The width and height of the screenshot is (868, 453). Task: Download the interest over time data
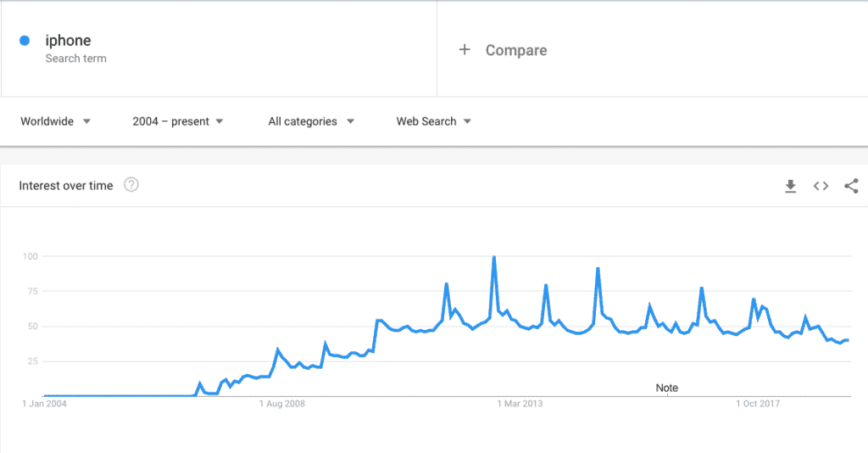click(791, 186)
